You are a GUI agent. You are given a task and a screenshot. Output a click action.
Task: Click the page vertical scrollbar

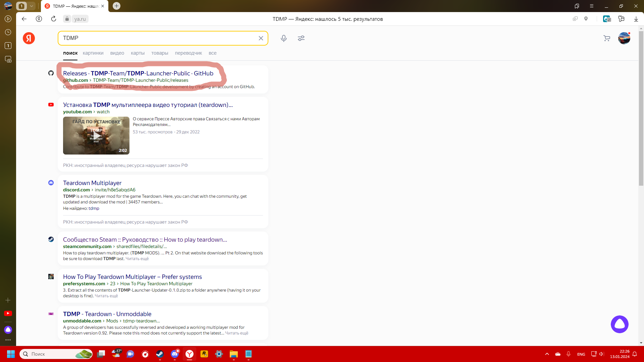tap(641, 107)
